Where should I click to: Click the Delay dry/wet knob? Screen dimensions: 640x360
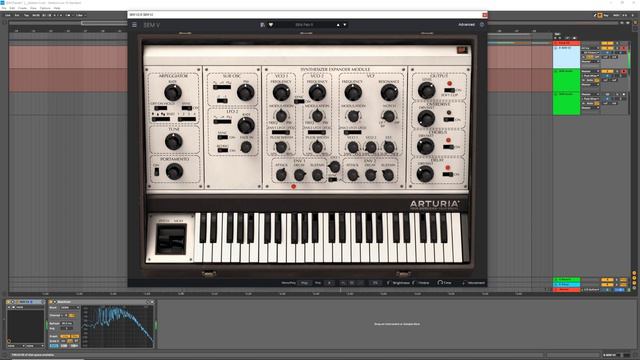tap(425, 174)
